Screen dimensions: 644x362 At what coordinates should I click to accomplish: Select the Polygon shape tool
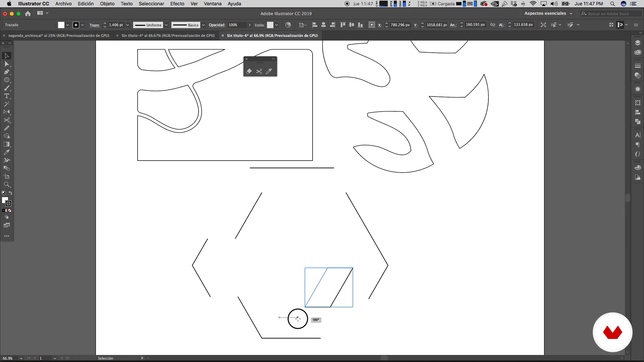point(6,80)
